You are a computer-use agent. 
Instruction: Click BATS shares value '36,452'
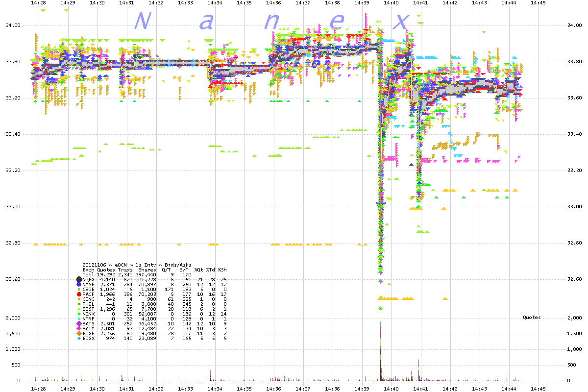click(x=147, y=324)
